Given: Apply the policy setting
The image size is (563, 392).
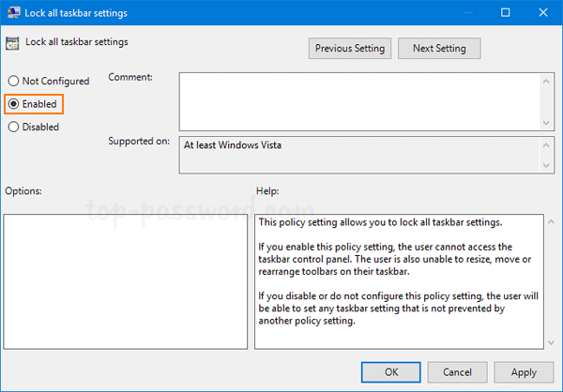Looking at the screenshot, I should pos(524,372).
